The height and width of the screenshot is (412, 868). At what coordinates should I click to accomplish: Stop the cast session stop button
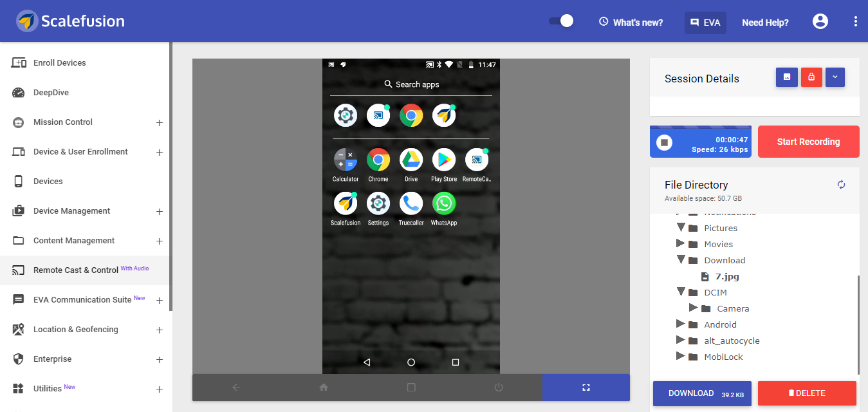(665, 142)
